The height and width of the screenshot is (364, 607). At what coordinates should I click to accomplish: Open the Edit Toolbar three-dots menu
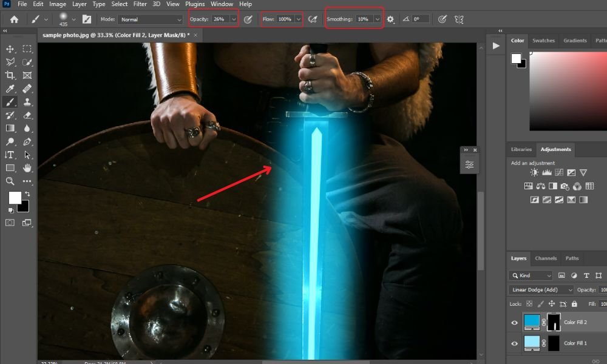pyautogui.click(x=27, y=181)
